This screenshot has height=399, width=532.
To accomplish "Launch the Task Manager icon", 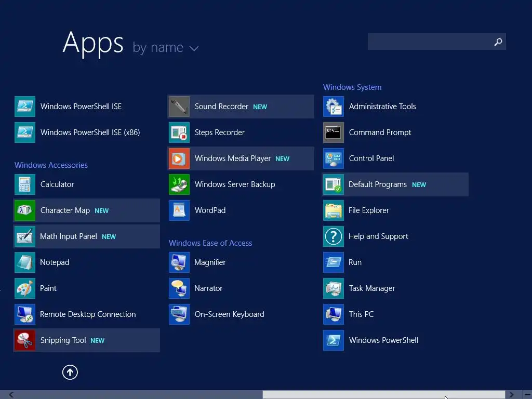I will [x=334, y=288].
